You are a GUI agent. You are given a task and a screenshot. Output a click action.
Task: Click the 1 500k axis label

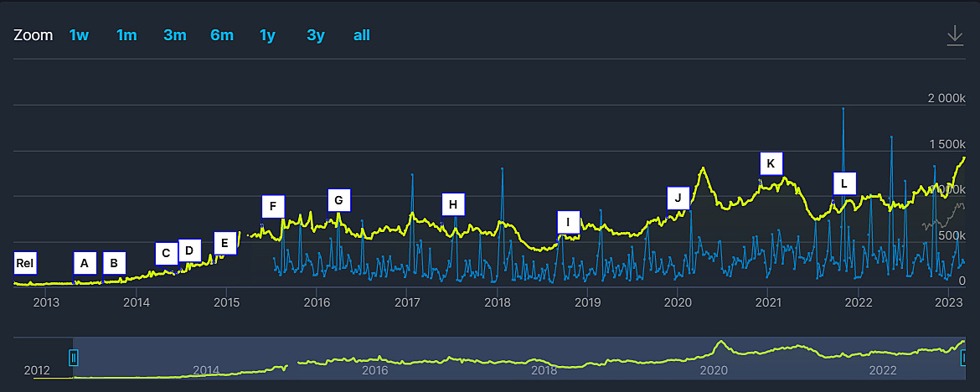click(946, 144)
